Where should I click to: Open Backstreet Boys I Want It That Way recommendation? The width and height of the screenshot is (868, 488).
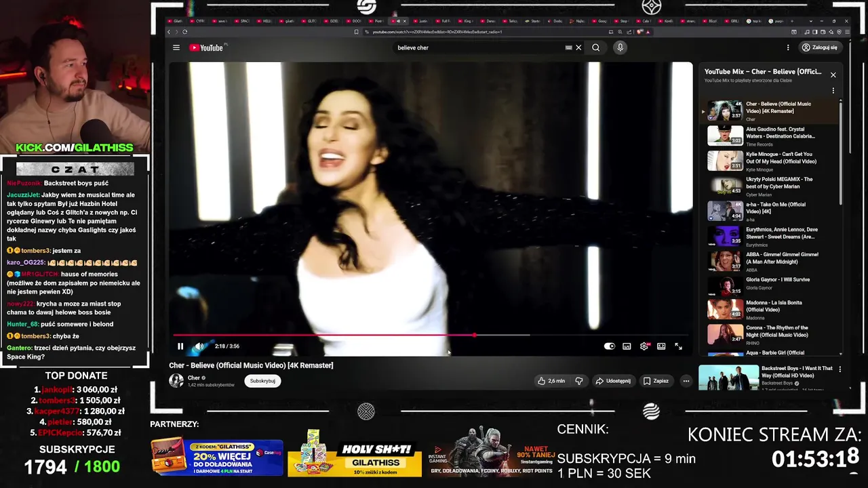[766, 378]
